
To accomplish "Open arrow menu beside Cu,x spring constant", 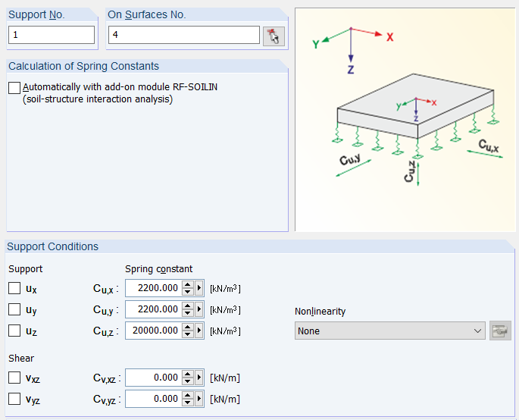I will tap(200, 288).
